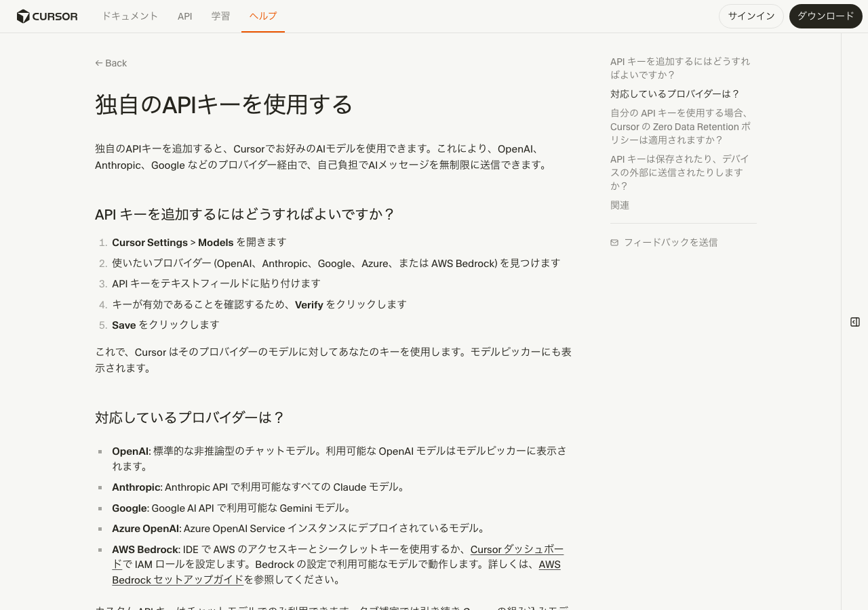Open the Cursor ダッシュボード link
Viewport: 868px width, 610px height.
517,550
